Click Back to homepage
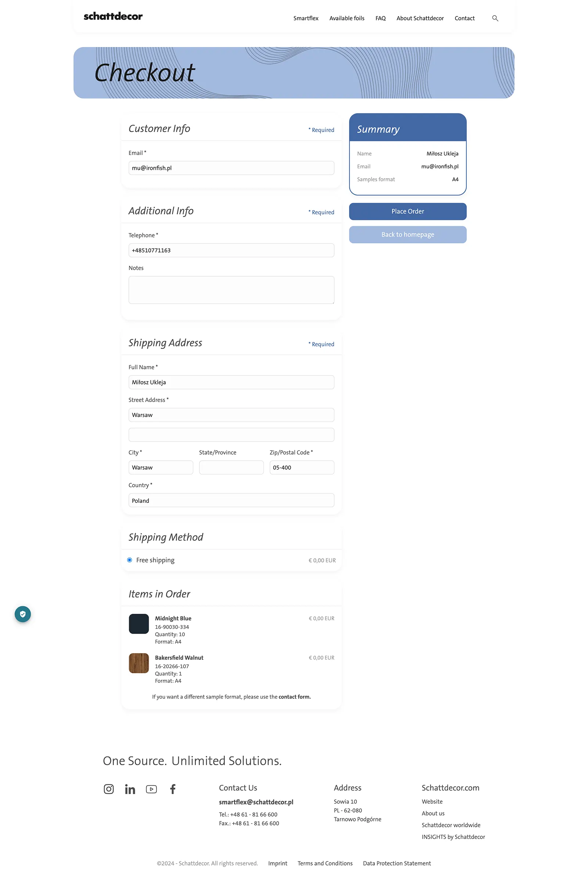Image resolution: width=588 pixels, height=878 pixels. (x=407, y=234)
